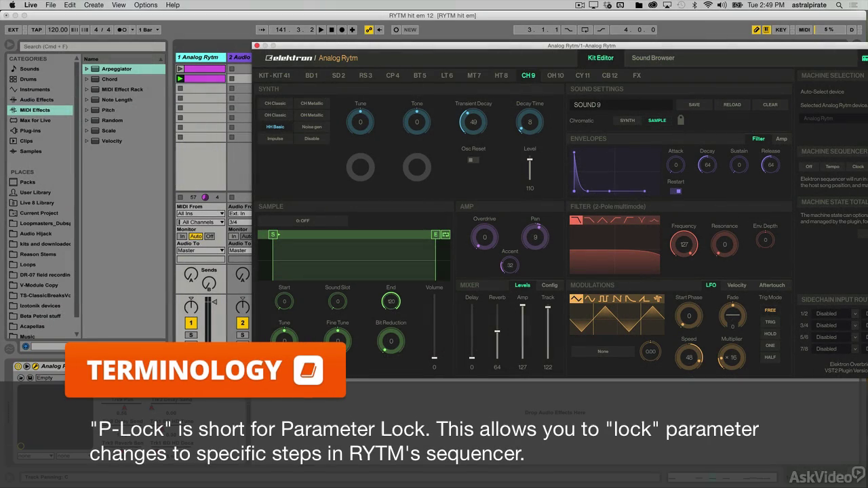Image resolution: width=868 pixels, height=488 pixels.
Task: Expand the Arpeggiator folder in browser
Action: click(x=87, y=69)
